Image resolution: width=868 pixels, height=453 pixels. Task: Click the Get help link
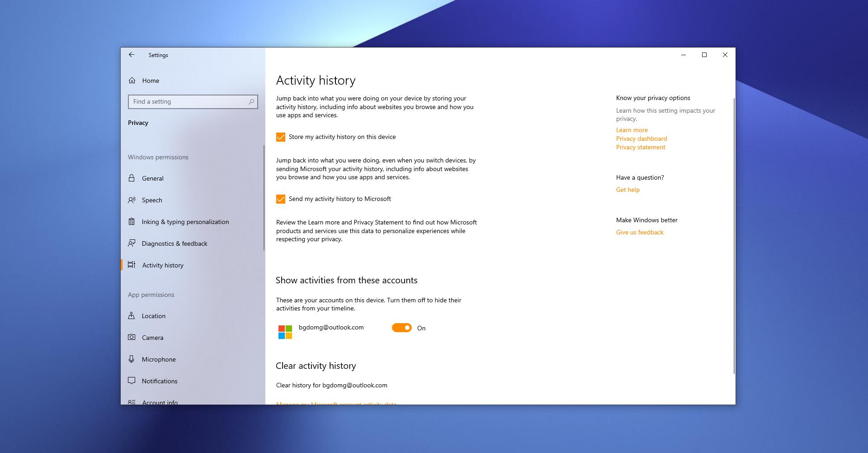[x=628, y=190]
